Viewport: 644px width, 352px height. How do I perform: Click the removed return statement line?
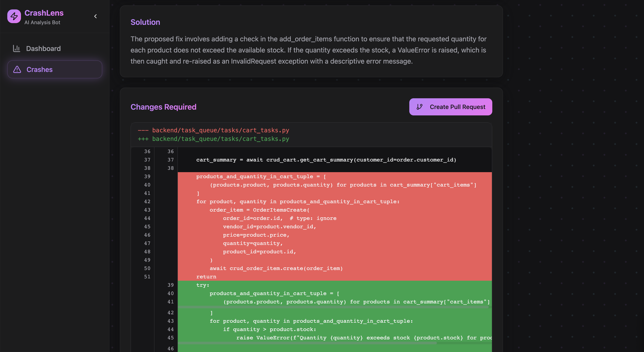click(x=206, y=276)
